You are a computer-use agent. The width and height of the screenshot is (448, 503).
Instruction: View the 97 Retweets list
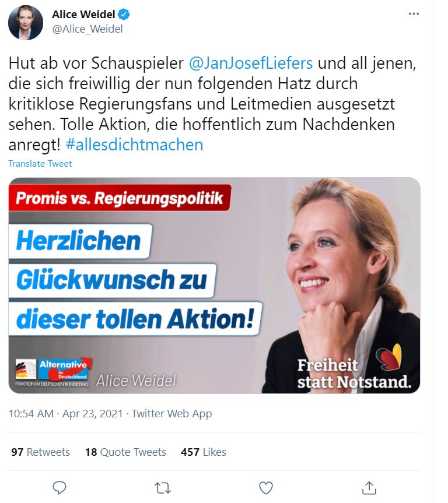(x=40, y=452)
